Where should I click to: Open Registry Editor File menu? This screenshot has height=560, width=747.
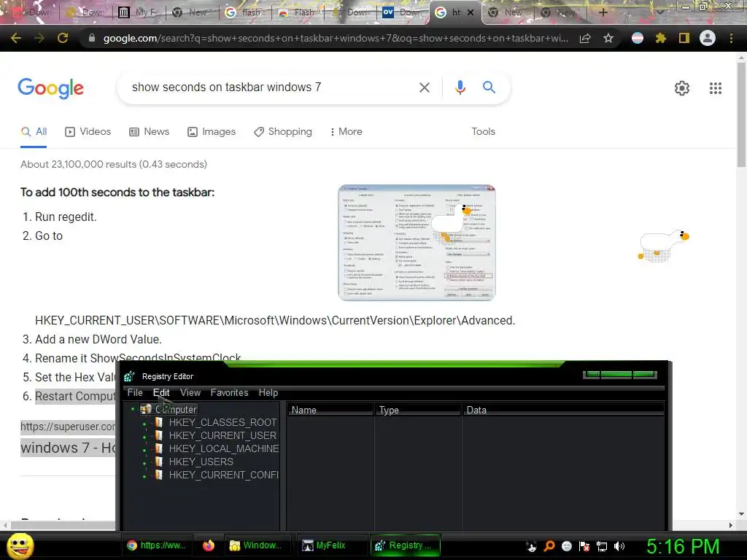(135, 392)
